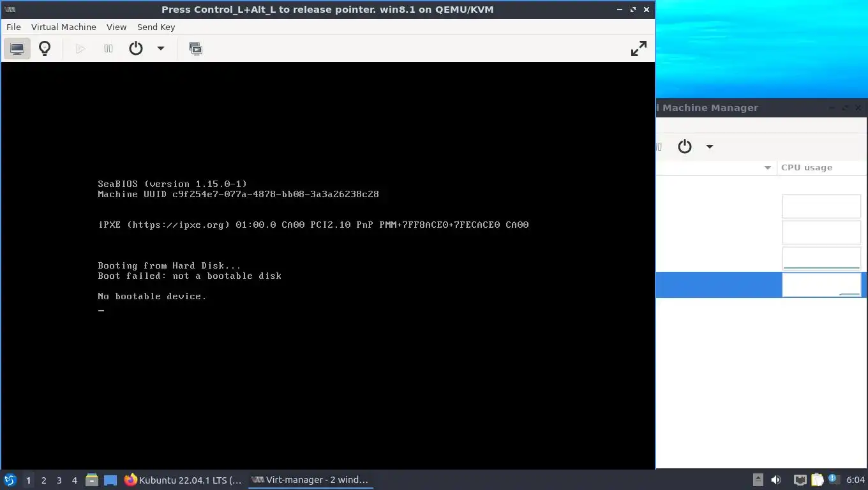Screen dimensions: 868x490
Task: Show virtual hardware details lightbulb icon
Action: point(45,48)
